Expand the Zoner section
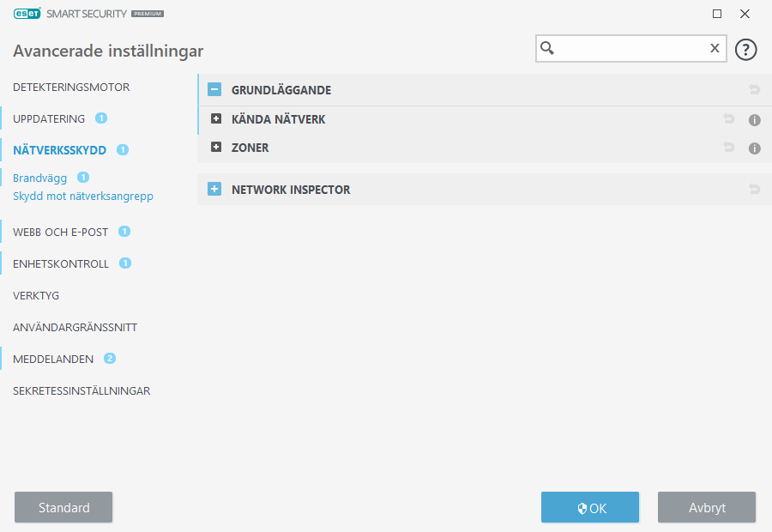 pyautogui.click(x=216, y=148)
